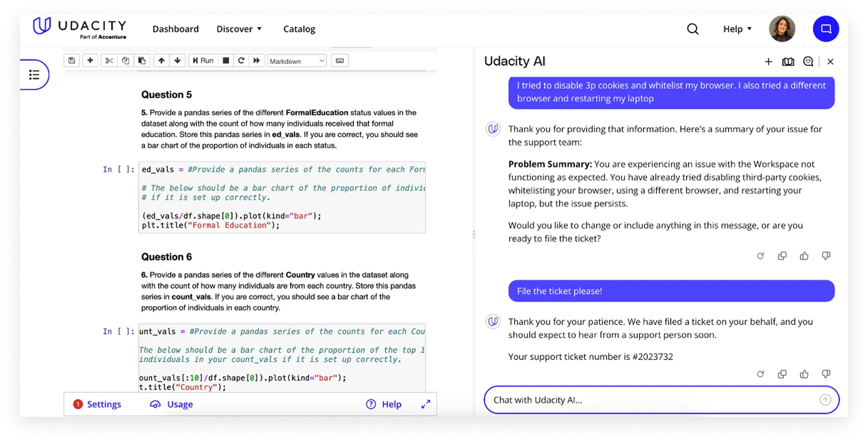Go to the Dashboard menu item
Screen dimensions: 868x442
pos(175,29)
